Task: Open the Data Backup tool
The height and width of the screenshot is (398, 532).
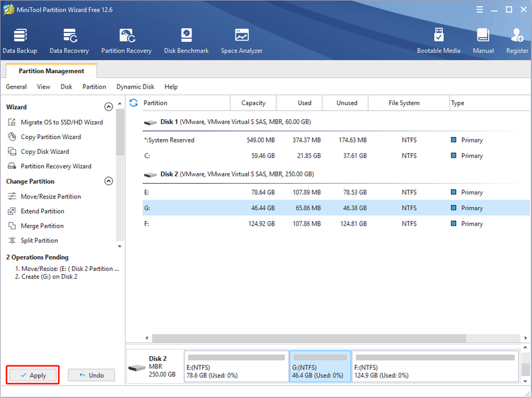Action: click(20, 41)
